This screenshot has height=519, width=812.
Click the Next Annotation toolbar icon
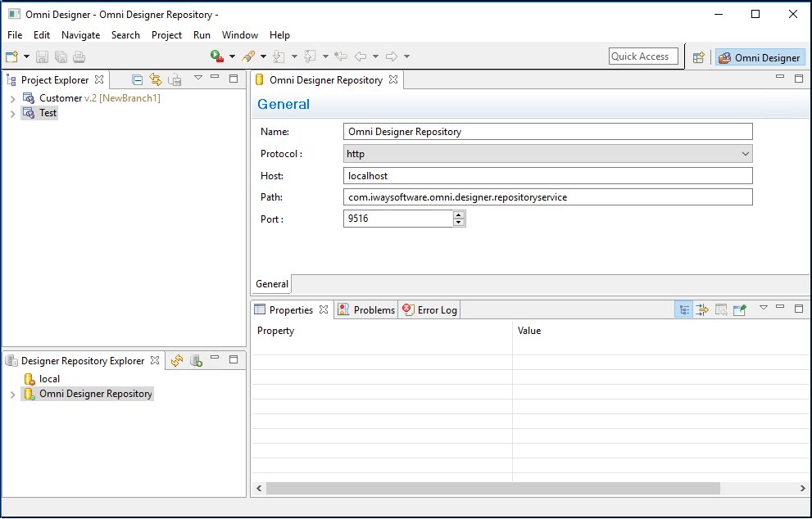279,56
